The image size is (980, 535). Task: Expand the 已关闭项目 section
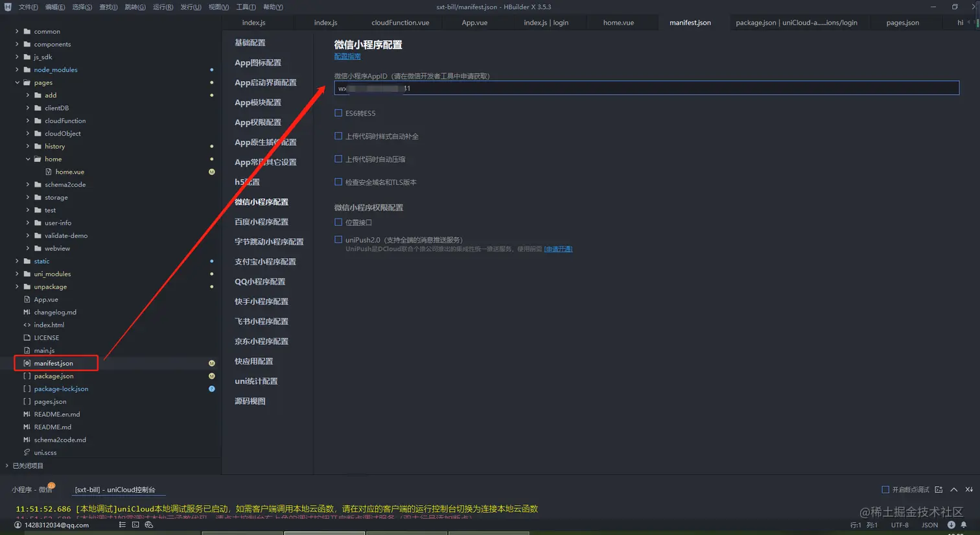7,466
